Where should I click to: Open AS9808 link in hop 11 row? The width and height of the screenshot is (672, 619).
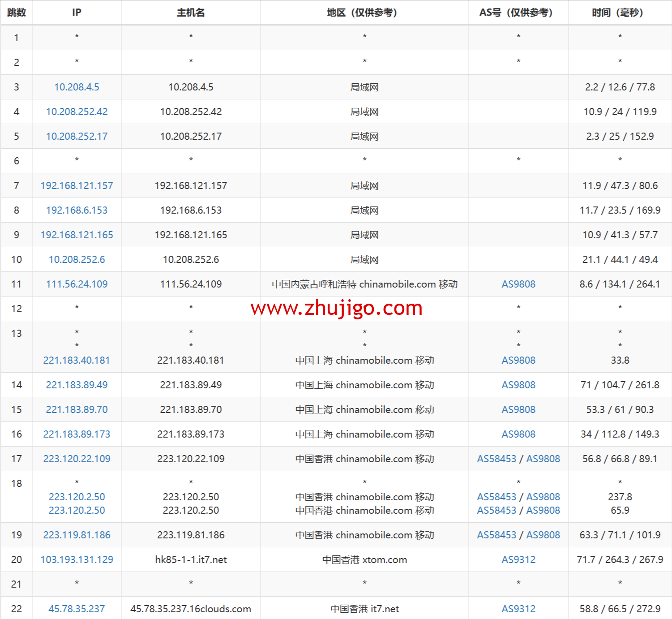pyautogui.click(x=518, y=284)
